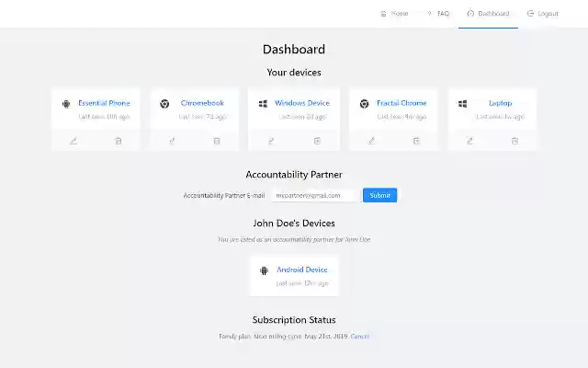Click the Essential Phone last seen text
Image resolution: width=588 pixels, height=368 pixels.
(x=104, y=117)
